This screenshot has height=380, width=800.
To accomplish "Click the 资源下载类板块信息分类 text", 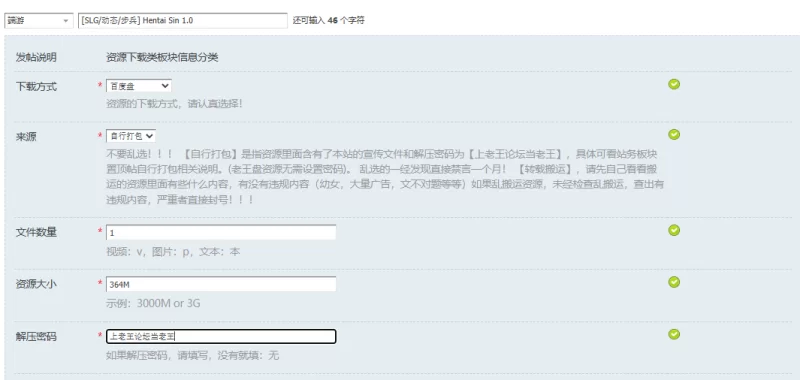I will pos(162,58).
